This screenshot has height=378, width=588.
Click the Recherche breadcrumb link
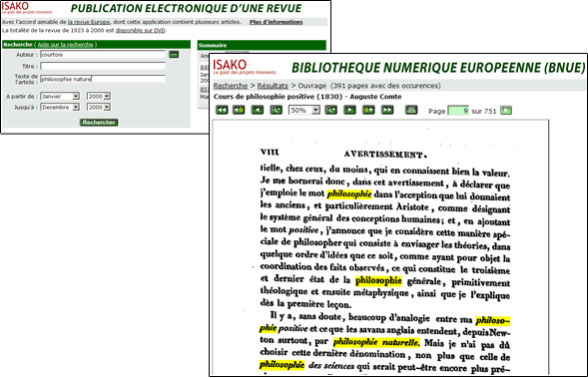pyautogui.click(x=231, y=86)
